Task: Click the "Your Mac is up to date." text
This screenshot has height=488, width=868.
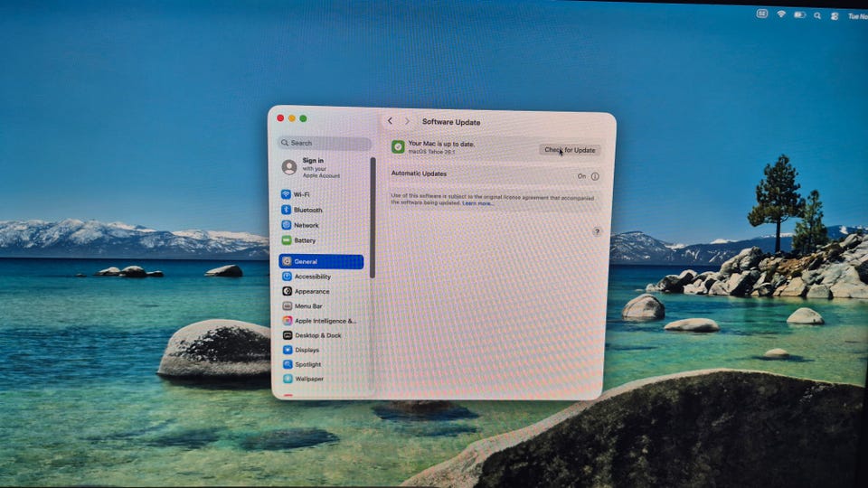Action: tap(441, 144)
